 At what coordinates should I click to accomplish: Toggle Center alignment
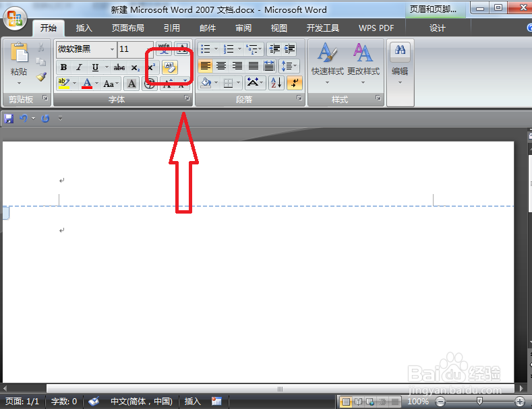(221, 66)
